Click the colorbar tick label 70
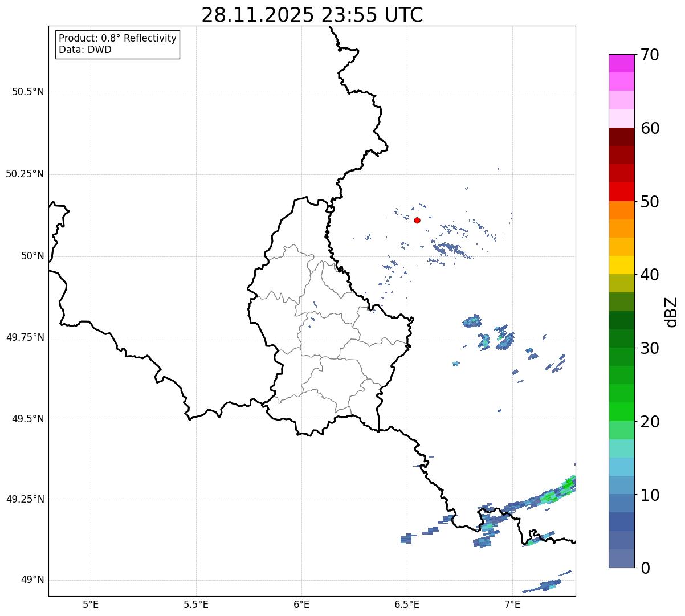685x616 pixels. [650, 55]
